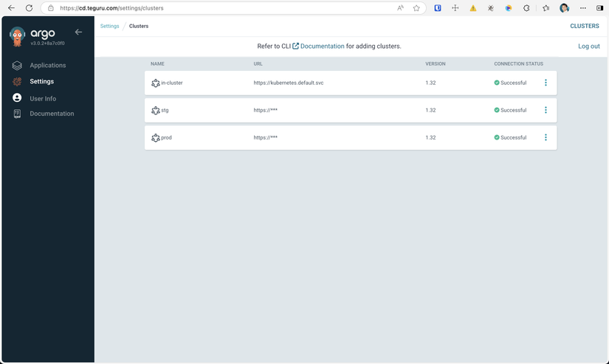Open the browser's three-dot menu
The width and height of the screenshot is (609, 364).
tap(583, 8)
